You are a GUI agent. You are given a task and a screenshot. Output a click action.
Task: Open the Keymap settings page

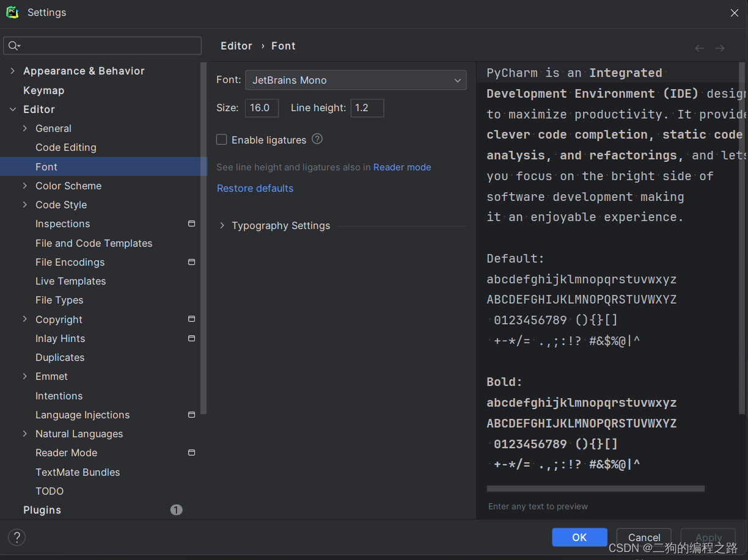point(43,90)
